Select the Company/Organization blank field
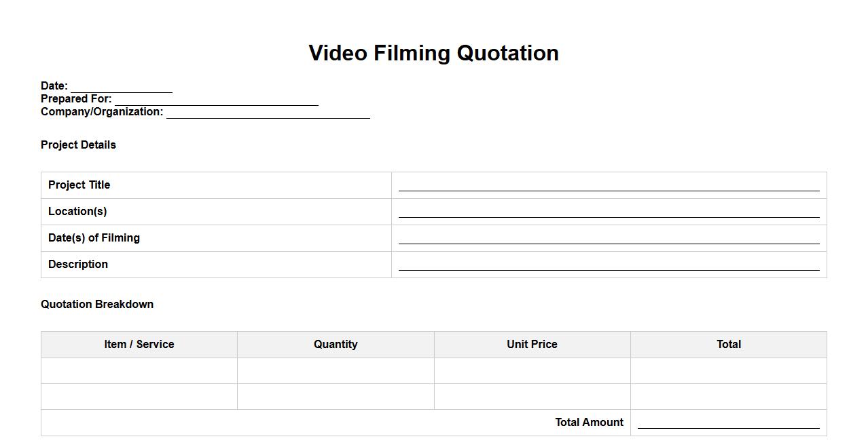This screenshot has height=441, width=868. 268,113
